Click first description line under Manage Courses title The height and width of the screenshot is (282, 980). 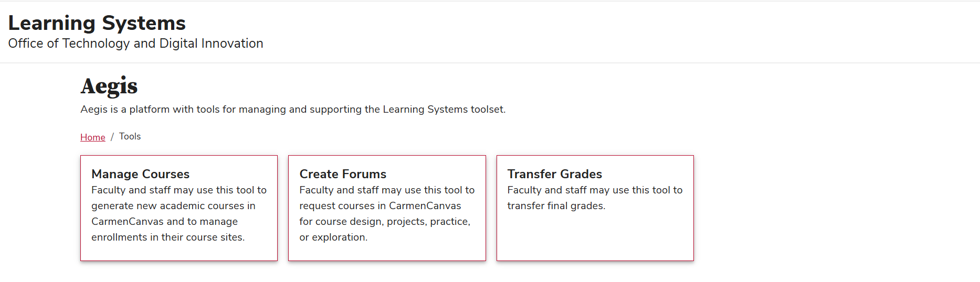point(179,190)
